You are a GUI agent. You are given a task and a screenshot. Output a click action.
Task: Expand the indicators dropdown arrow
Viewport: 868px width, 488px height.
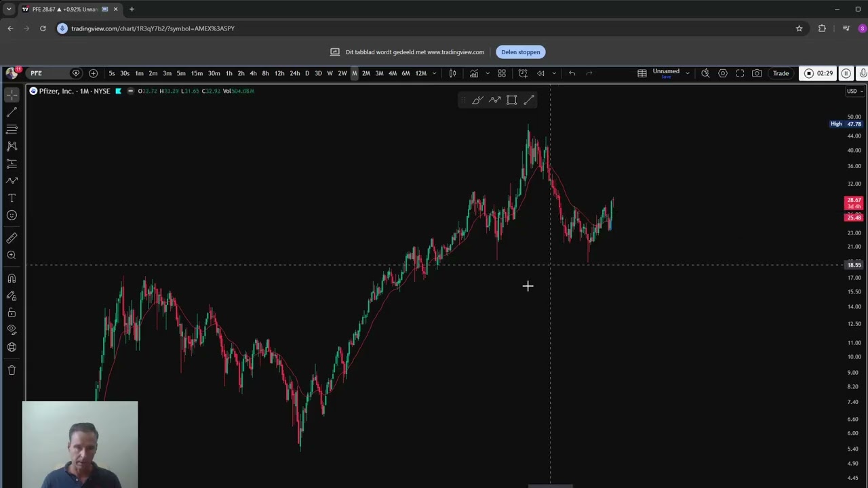tap(487, 73)
